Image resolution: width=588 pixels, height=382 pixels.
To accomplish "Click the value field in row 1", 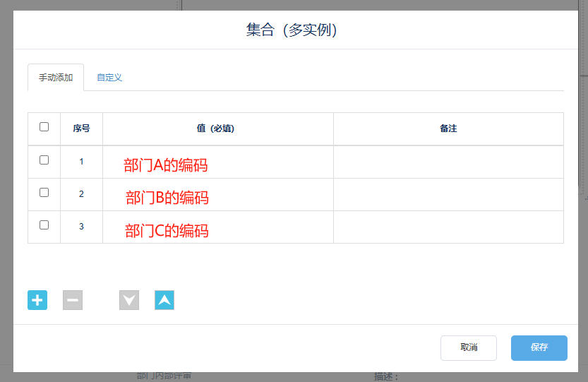I will (x=218, y=162).
